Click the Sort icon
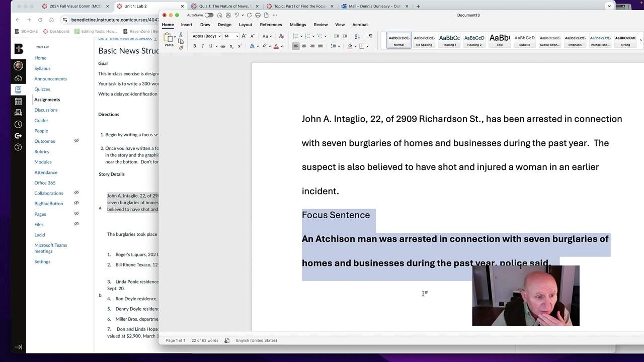Screen dimensions: 644x362 click(357, 36)
